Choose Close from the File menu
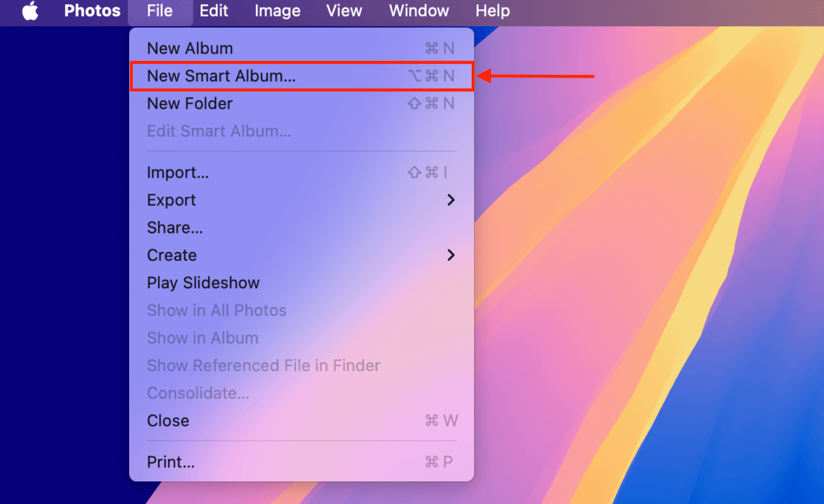Viewport: 824px width, 504px height. click(x=168, y=421)
